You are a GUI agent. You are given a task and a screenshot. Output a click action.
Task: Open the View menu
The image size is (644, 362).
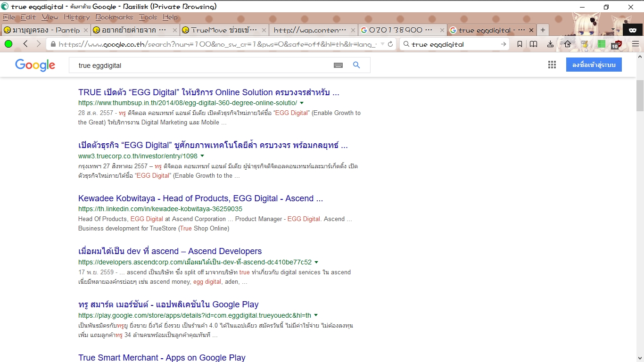(50, 17)
